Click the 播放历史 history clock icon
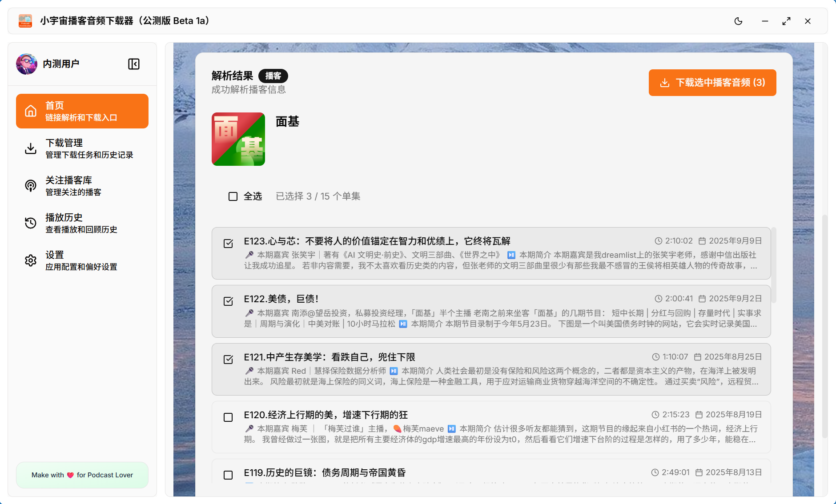The width and height of the screenshot is (836, 504). 31,223
